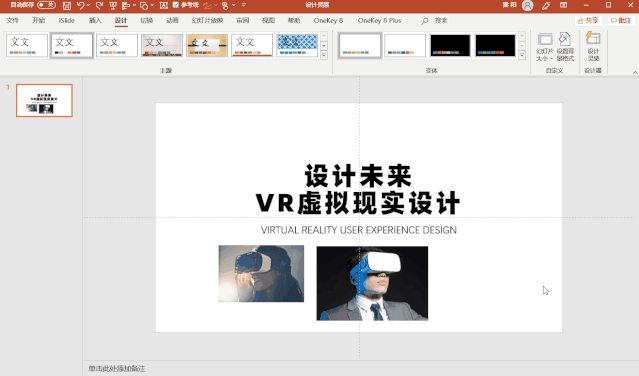Select the second white variant
639x376 pixels.
coord(405,46)
